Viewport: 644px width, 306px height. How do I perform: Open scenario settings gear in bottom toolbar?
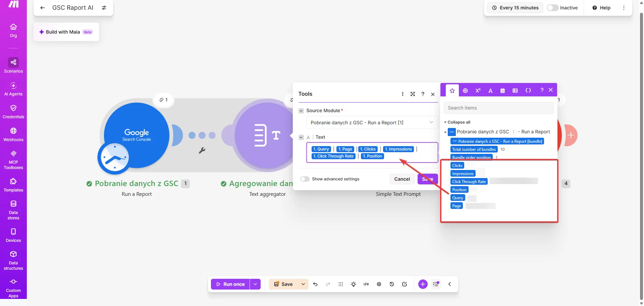click(x=379, y=284)
